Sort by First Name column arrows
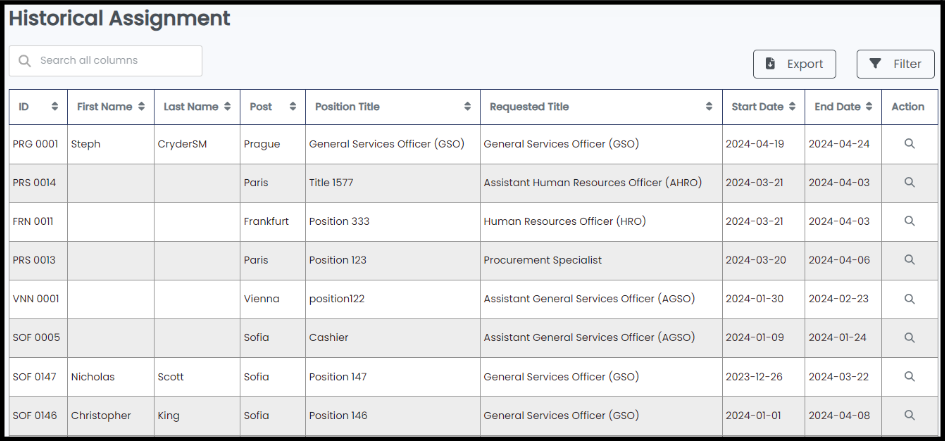The width and height of the screenshot is (945, 441). [x=141, y=107]
